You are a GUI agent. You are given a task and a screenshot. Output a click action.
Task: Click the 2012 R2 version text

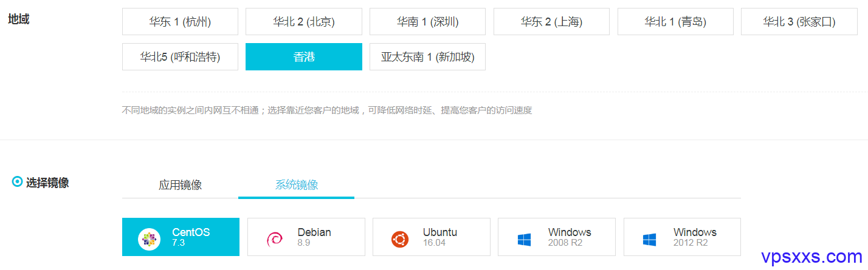point(691,243)
